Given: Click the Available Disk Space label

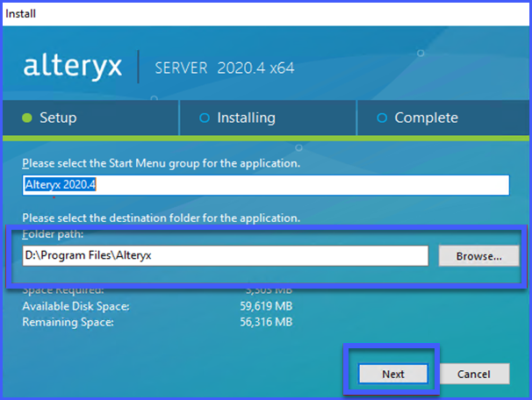Looking at the screenshot, I should pyautogui.click(x=75, y=306).
